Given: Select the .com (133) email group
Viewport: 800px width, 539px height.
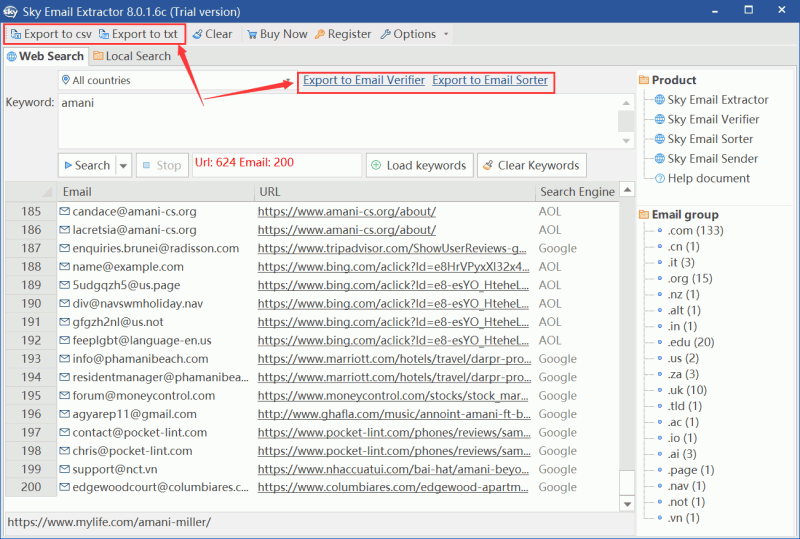Looking at the screenshot, I should (x=695, y=231).
